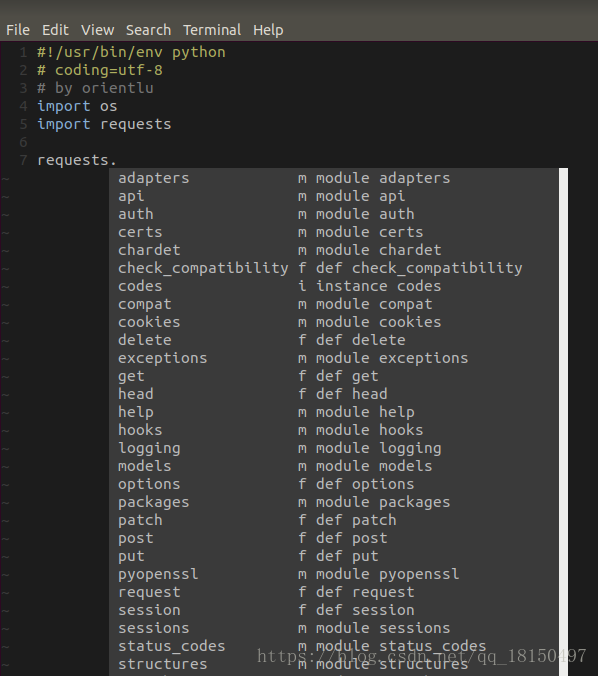Select 'status_codes' completion entry

pos(334,646)
